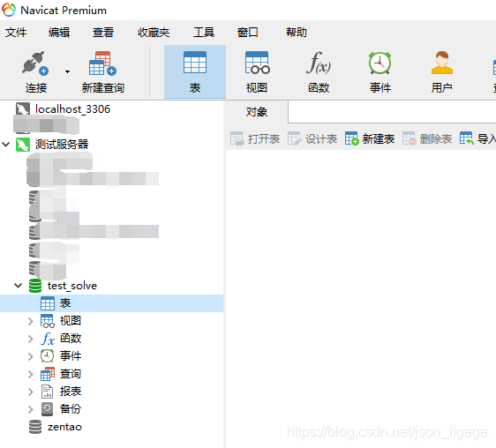Click the 视图 view tree icon

point(48,321)
